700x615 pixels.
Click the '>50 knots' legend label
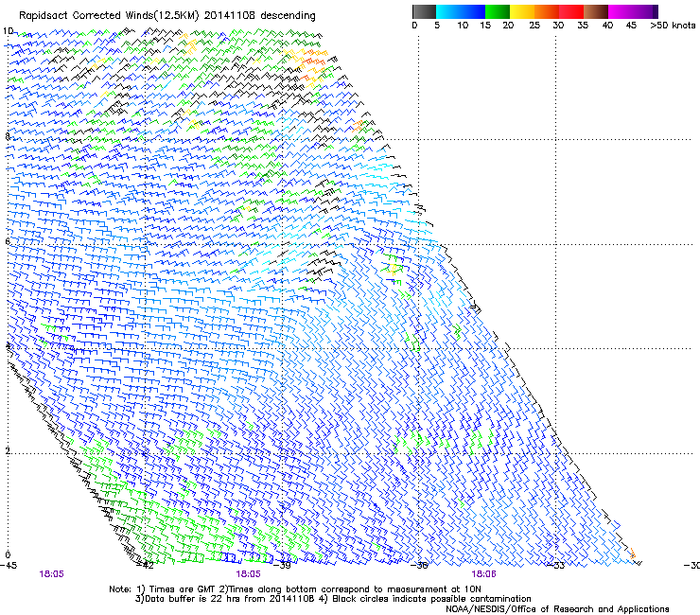(x=673, y=26)
